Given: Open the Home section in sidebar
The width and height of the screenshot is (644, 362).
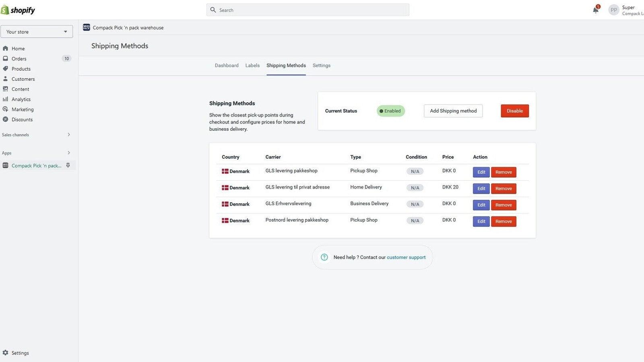Looking at the screenshot, I should pyautogui.click(x=18, y=48).
